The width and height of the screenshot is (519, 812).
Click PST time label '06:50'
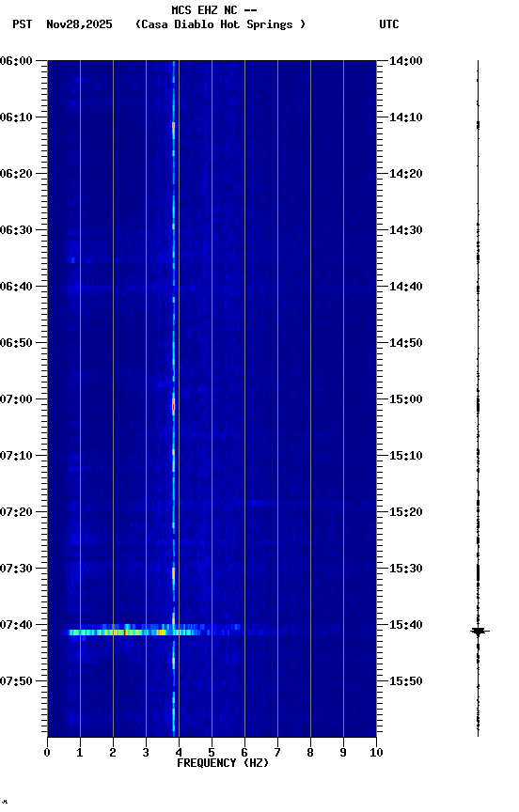pos(16,343)
